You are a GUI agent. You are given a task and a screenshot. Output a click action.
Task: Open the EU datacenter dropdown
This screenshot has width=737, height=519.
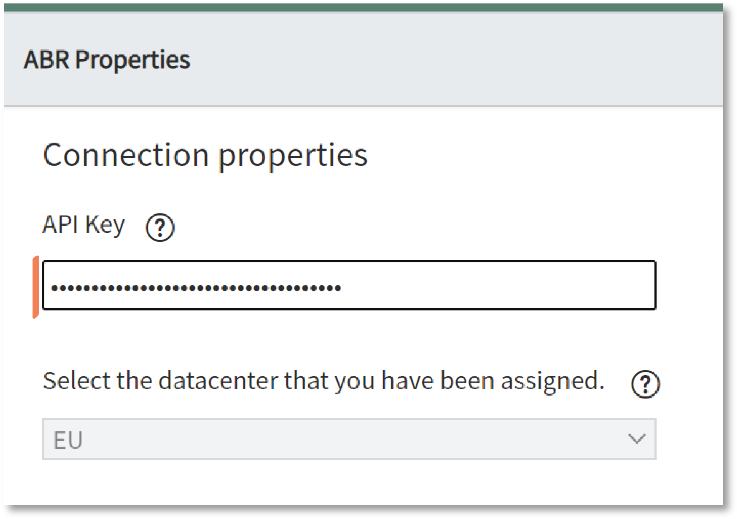tap(349, 439)
